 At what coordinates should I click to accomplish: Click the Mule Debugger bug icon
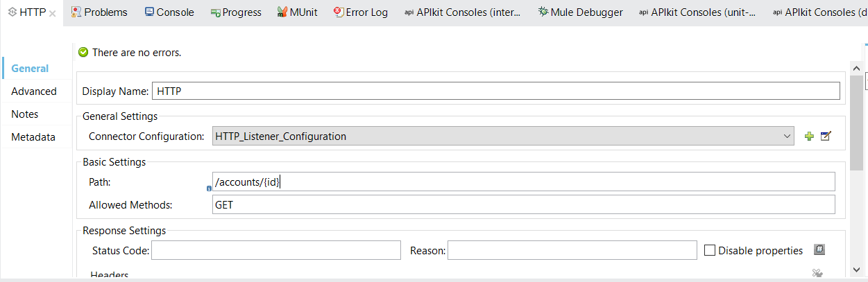click(543, 12)
